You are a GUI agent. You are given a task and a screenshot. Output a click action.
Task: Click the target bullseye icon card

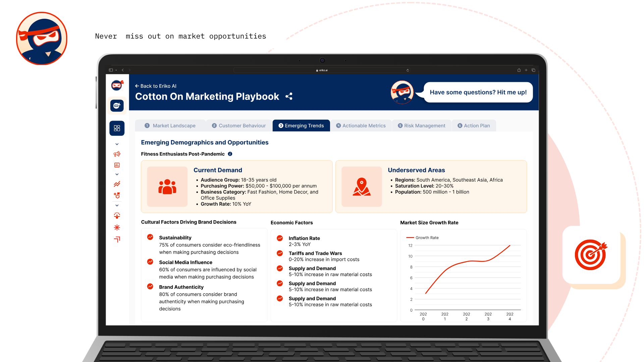pyautogui.click(x=591, y=255)
